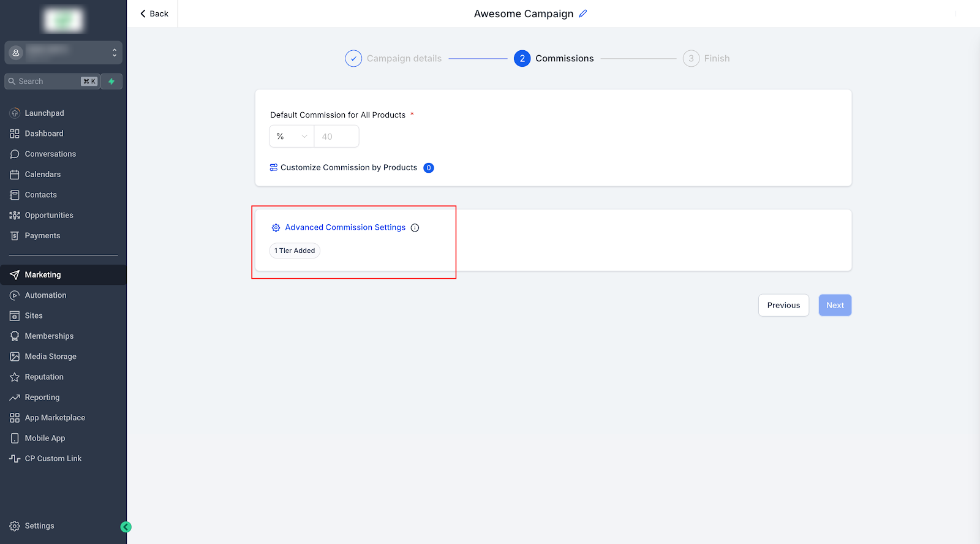
Task: Click info icon beside Advanced Commission Settings
Action: pos(415,228)
